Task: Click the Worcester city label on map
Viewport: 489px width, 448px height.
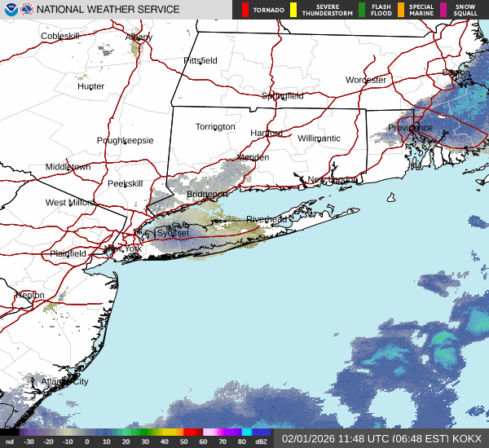Action: pyautogui.click(x=365, y=80)
